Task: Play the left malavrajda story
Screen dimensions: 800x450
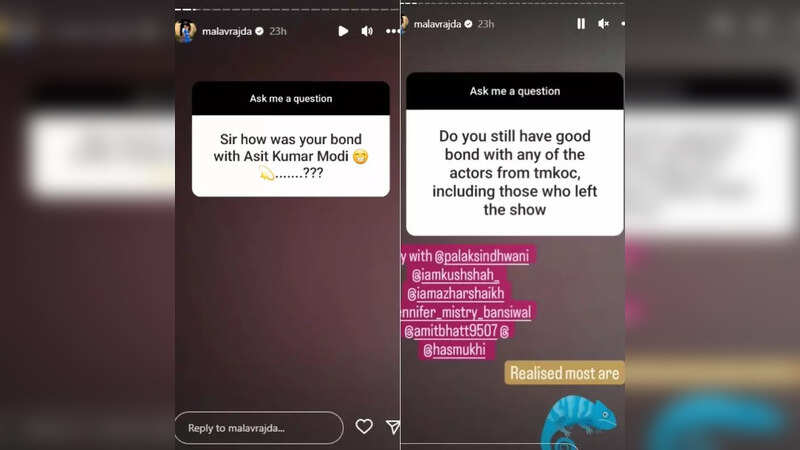Action: click(x=343, y=31)
